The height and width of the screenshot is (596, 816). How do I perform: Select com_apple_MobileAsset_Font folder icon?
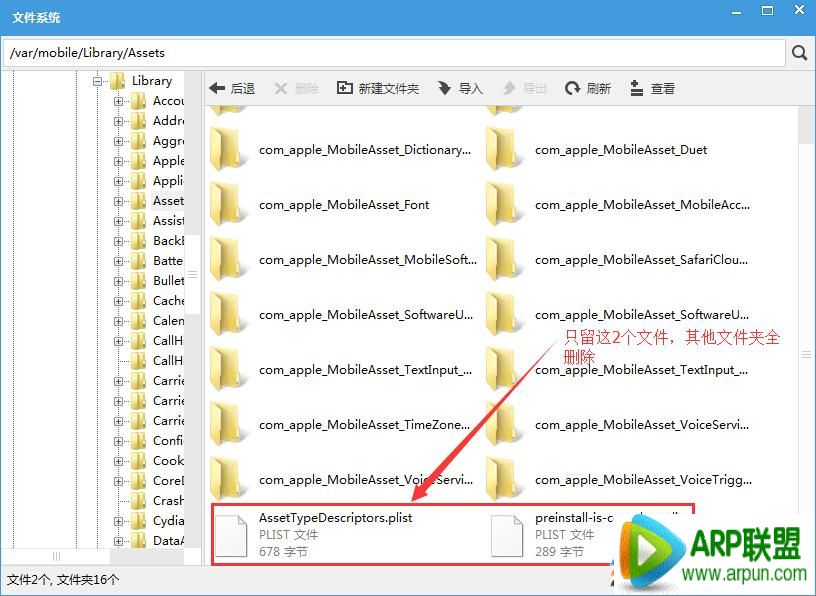[x=227, y=205]
